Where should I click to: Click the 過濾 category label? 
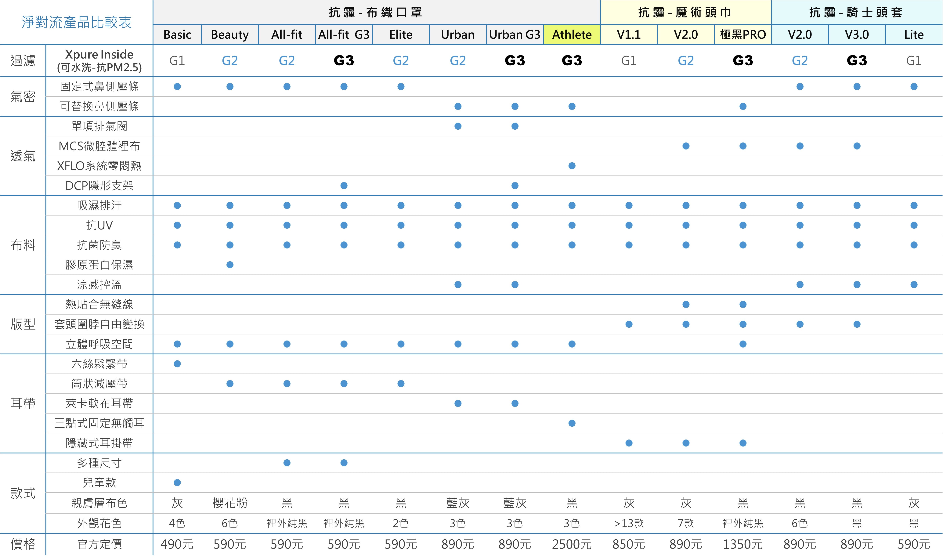coord(23,61)
